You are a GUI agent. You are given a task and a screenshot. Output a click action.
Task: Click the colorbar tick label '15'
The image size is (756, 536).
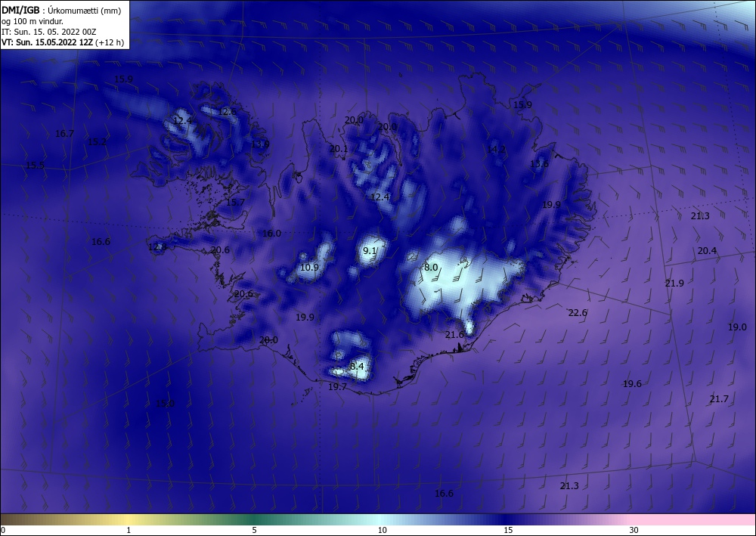pyautogui.click(x=508, y=530)
